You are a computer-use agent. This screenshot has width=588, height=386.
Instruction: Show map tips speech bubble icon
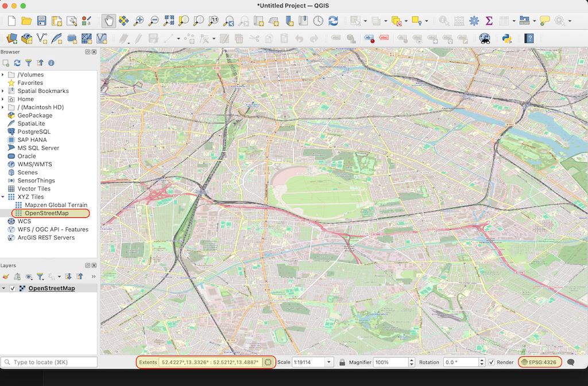click(545, 21)
